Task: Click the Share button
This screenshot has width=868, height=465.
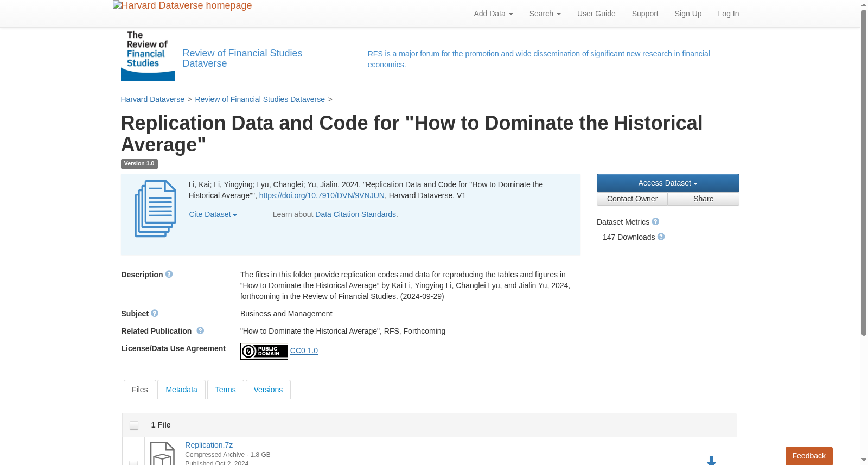Action: click(x=704, y=199)
